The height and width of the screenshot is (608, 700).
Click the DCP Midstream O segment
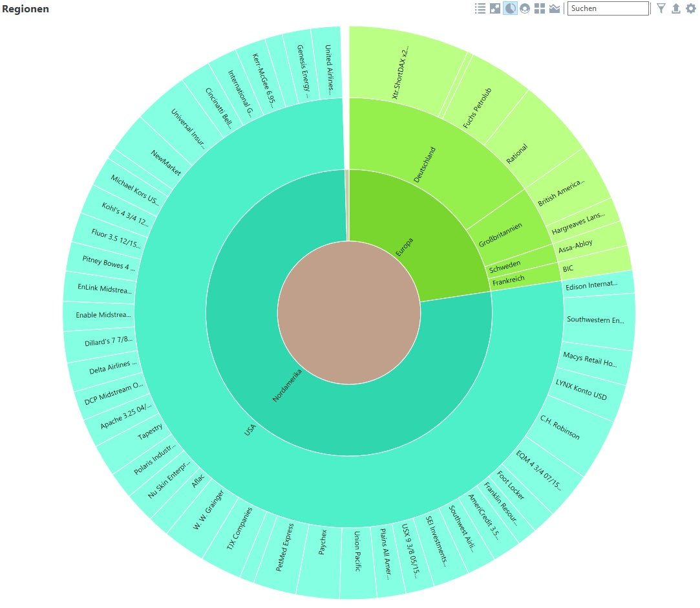(112, 394)
